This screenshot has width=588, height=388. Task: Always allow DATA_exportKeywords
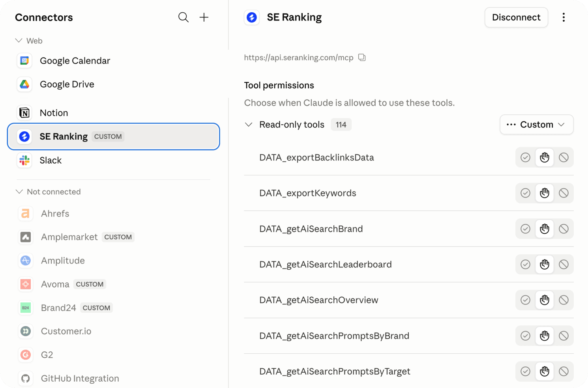(525, 193)
